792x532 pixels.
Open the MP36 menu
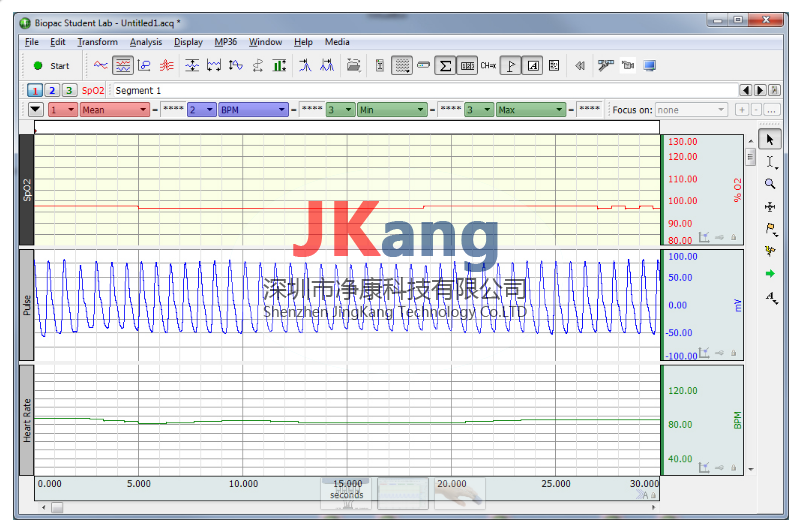point(225,42)
